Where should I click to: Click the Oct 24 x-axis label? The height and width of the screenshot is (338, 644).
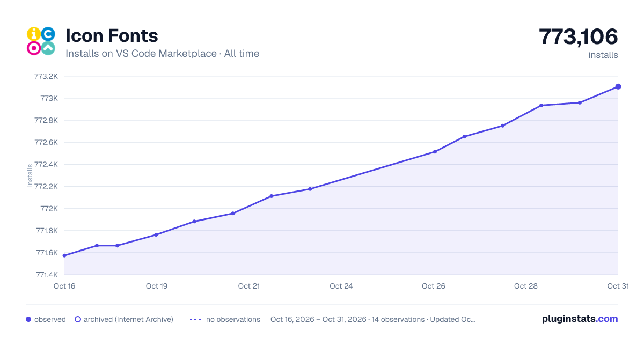[341, 286]
